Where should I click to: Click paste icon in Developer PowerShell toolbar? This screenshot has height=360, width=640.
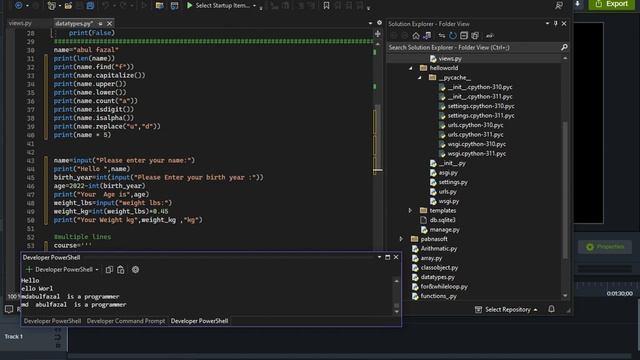click(120, 269)
